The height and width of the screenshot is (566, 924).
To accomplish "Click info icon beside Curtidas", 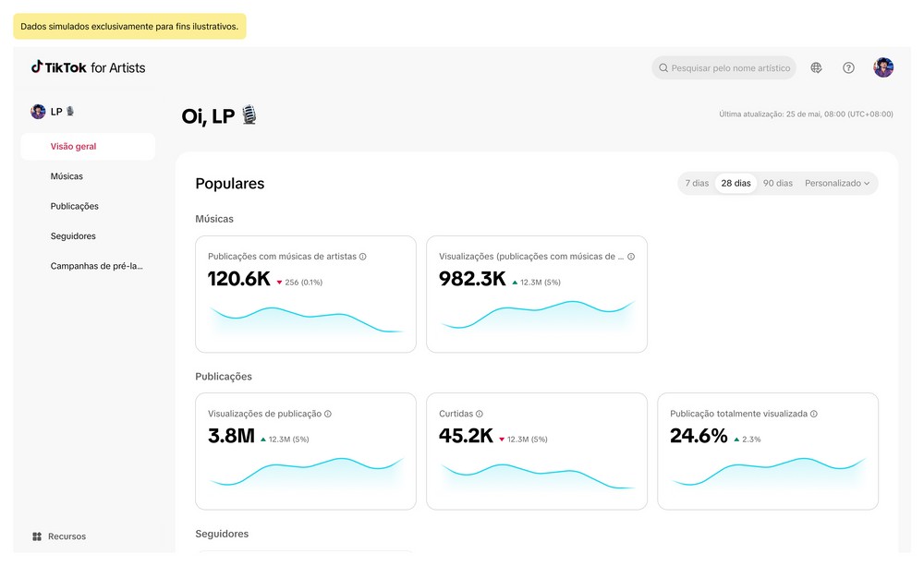I will (480, 415).
